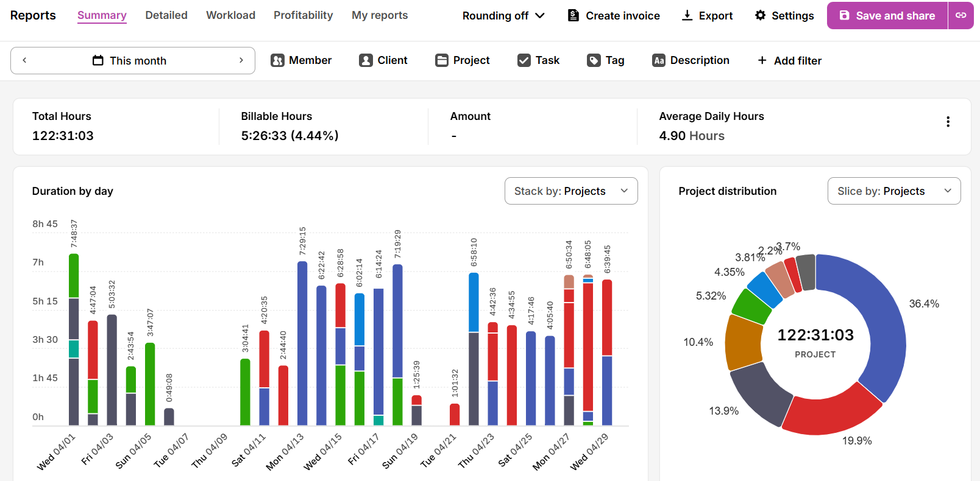Image resolution: width=980 pixels, height=481 pixels.
Task: Click the Save and share button
Action: pyautogui.click(x=887, y=15)
